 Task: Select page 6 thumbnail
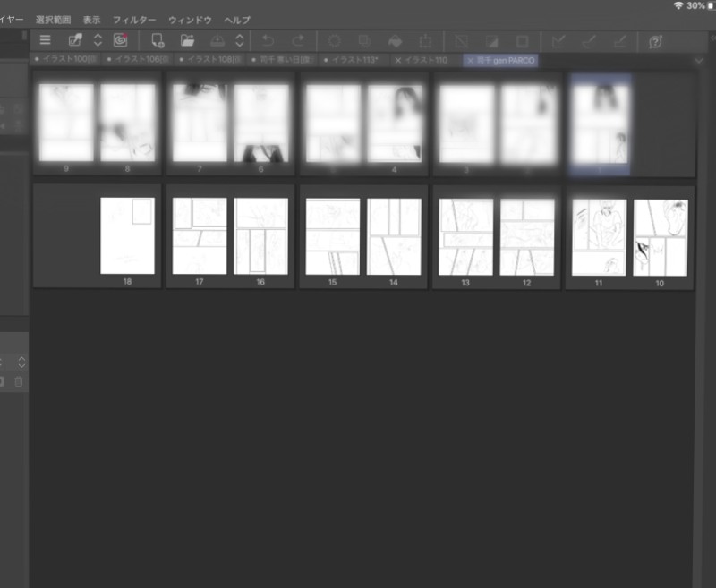tap(261, 123)
